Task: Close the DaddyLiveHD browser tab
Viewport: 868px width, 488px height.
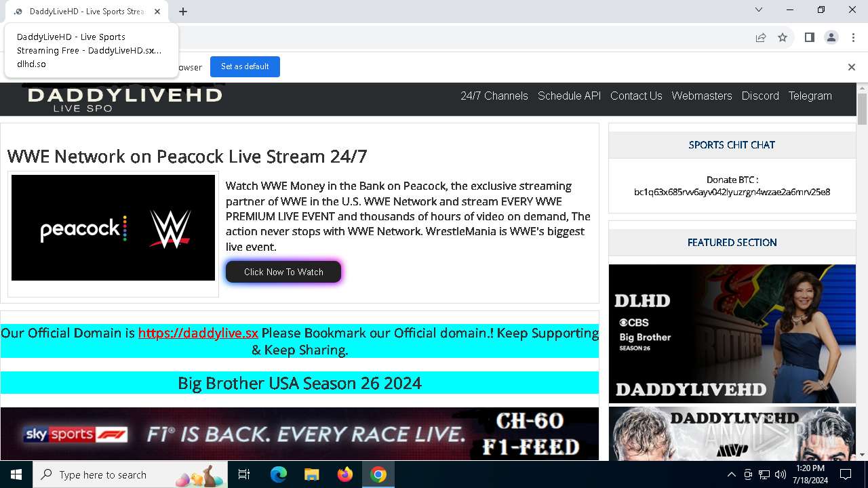Action: coord(157,12)
